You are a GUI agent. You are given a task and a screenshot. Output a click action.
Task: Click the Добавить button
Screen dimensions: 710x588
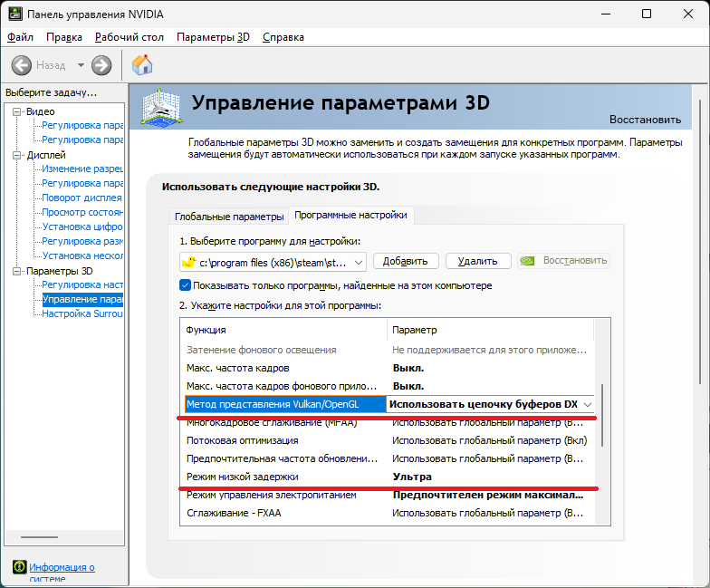pyautogui.click(x=406, y=261)
